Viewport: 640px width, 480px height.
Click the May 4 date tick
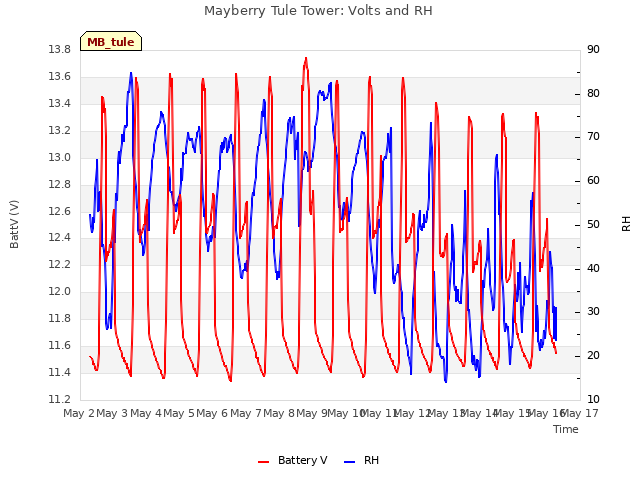coord(146,414)
